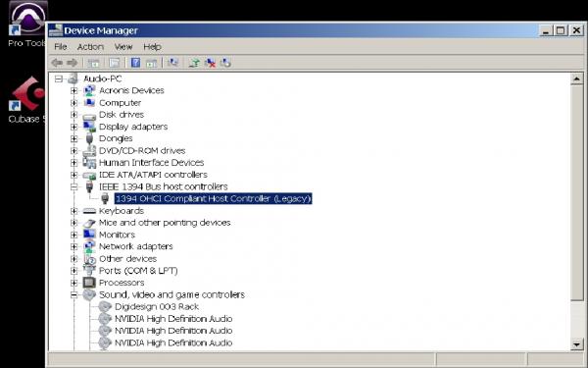Click the Network adapters category icon
Image resolution: width=588 pixels, height=368 pixels.
click(x=89, y=246)
